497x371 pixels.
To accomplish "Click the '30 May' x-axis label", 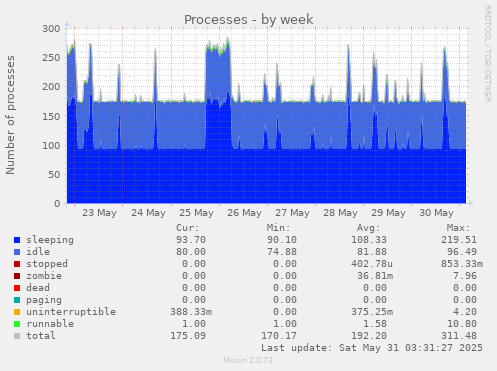I will pos(436,213).
